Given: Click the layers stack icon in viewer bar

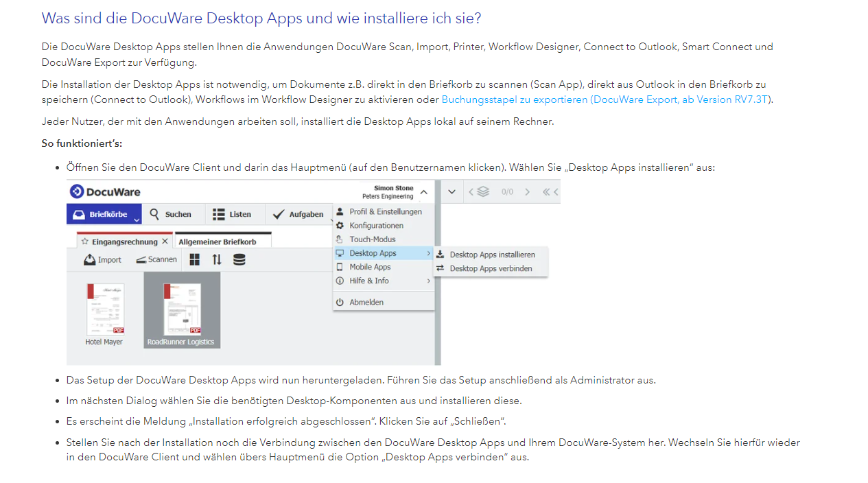Looking at the screenshot, I should click(483, 191).
